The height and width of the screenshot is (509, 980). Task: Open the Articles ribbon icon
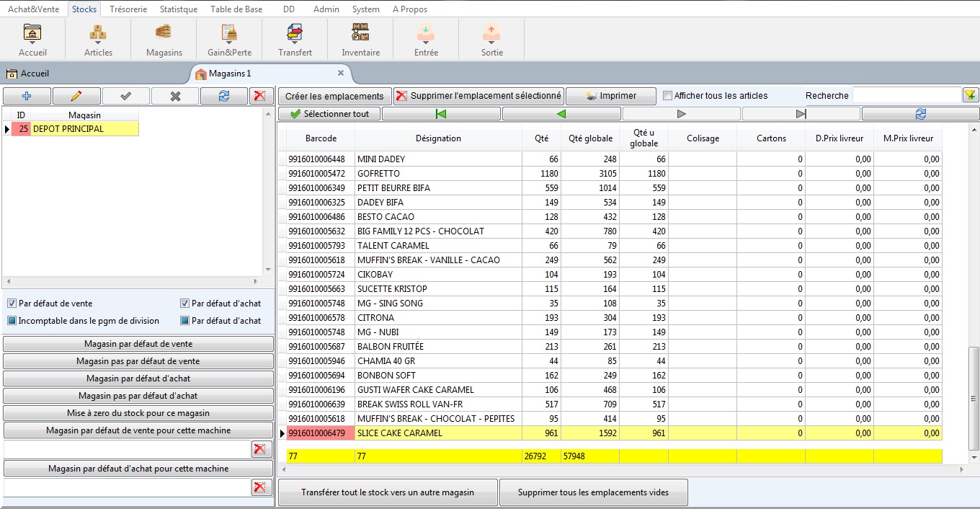[98, 39]
